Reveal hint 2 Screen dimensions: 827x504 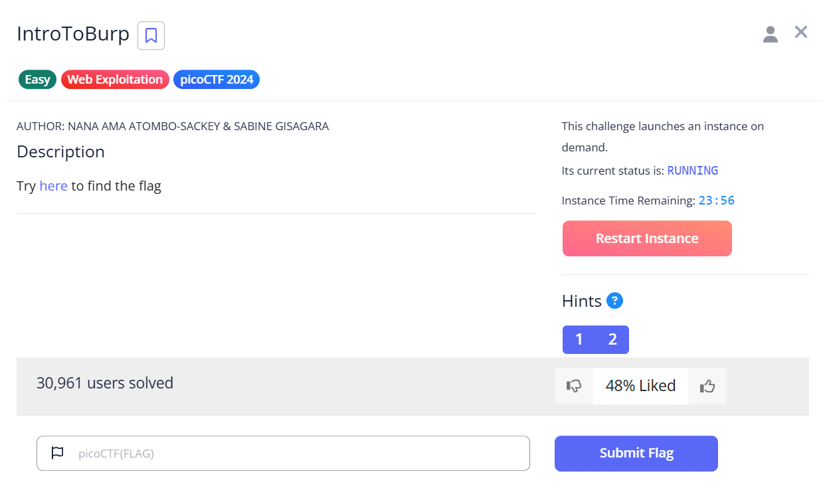tap(612, 340)
